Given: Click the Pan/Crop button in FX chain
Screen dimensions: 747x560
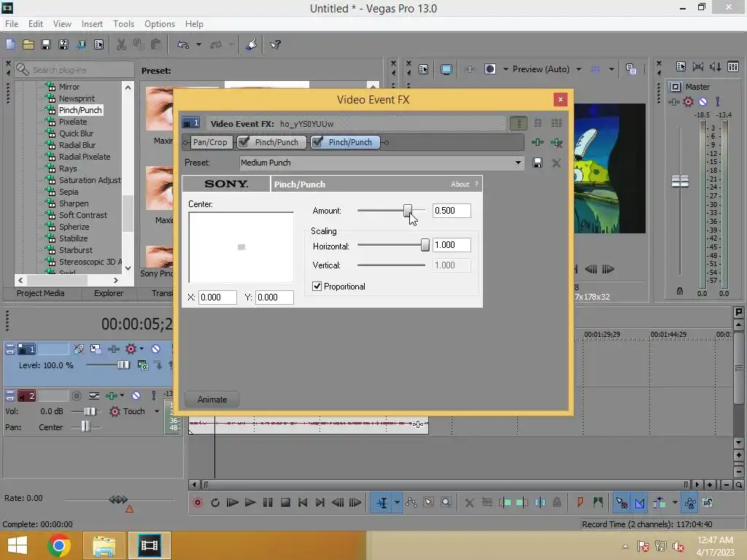Looking at the screenshot, I should coord(210,142).
